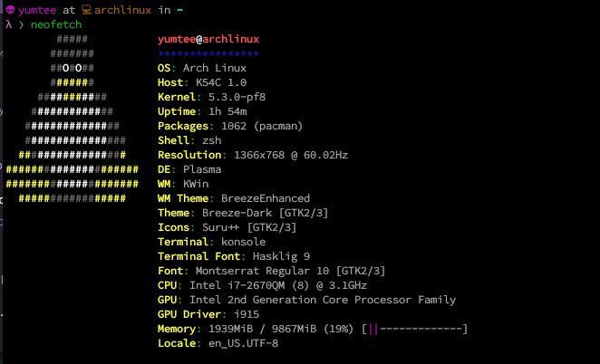Screen dimensions: 600x364
Task: Click the purple skull prompt icon
Action: click(x=10, y=10)
